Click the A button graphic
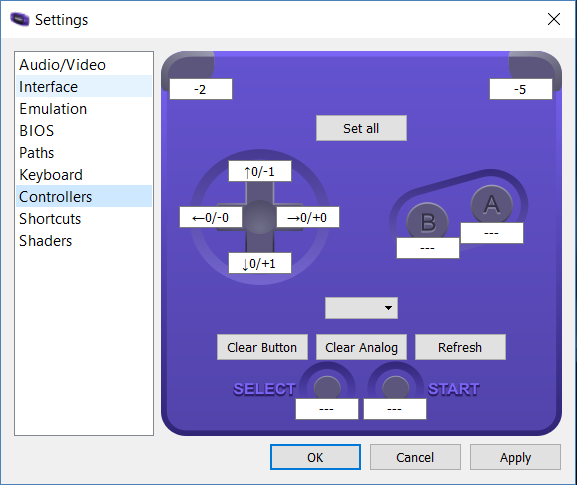Screen dimensions: 577x485 click(x=492, y=204)
